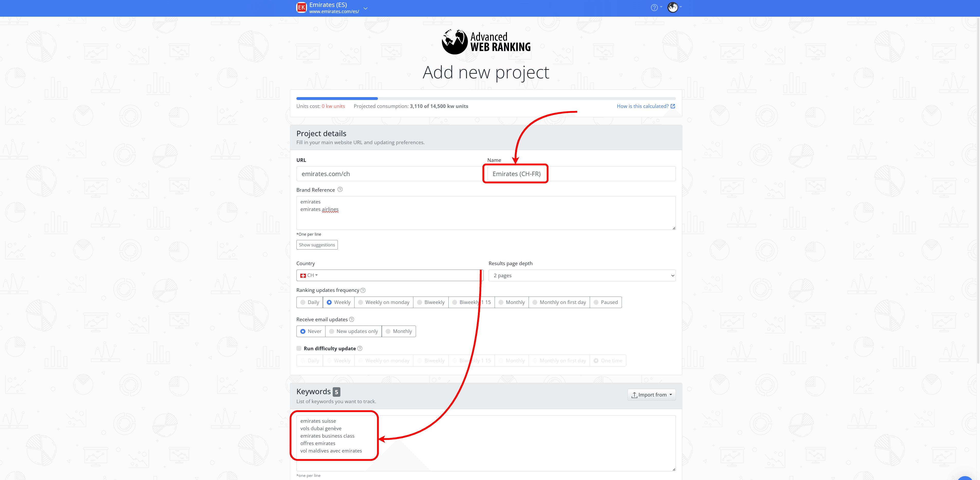Select Monthly ranking update frequency
Image resolution: width=980 pixels, height=480 pixels.
[512, 302]
